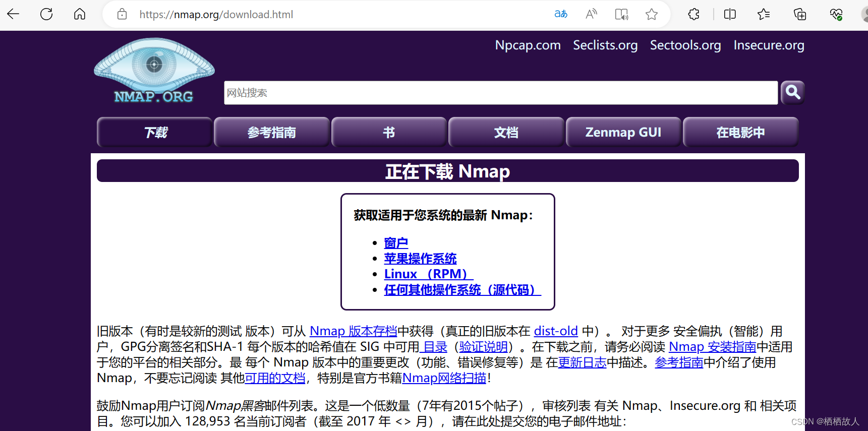
Task: View site information lock icon
Action: coord(122,14)
